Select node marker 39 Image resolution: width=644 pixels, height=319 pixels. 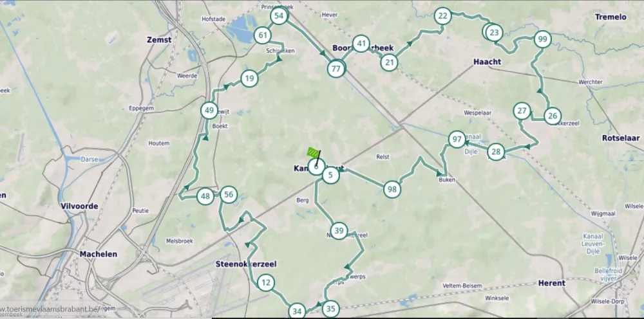[x=339, y=231]
